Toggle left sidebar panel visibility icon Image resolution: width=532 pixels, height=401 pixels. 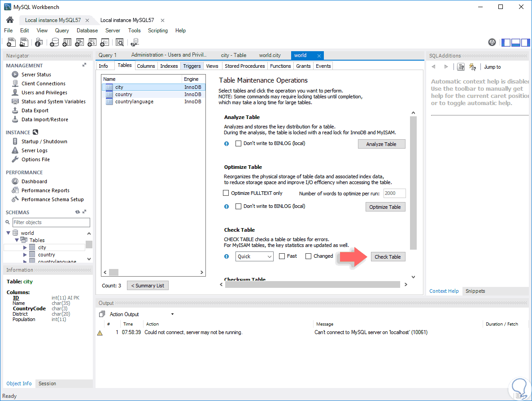pos(506,43)
